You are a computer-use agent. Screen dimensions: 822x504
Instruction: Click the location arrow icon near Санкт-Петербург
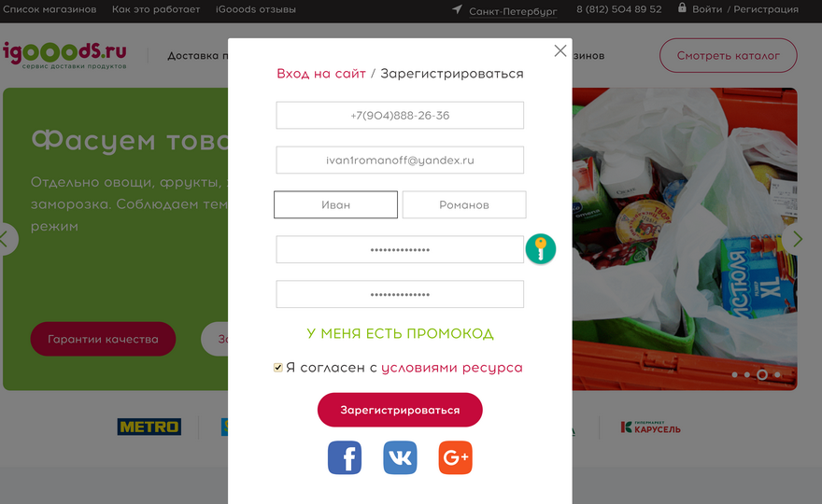point(457,9)
